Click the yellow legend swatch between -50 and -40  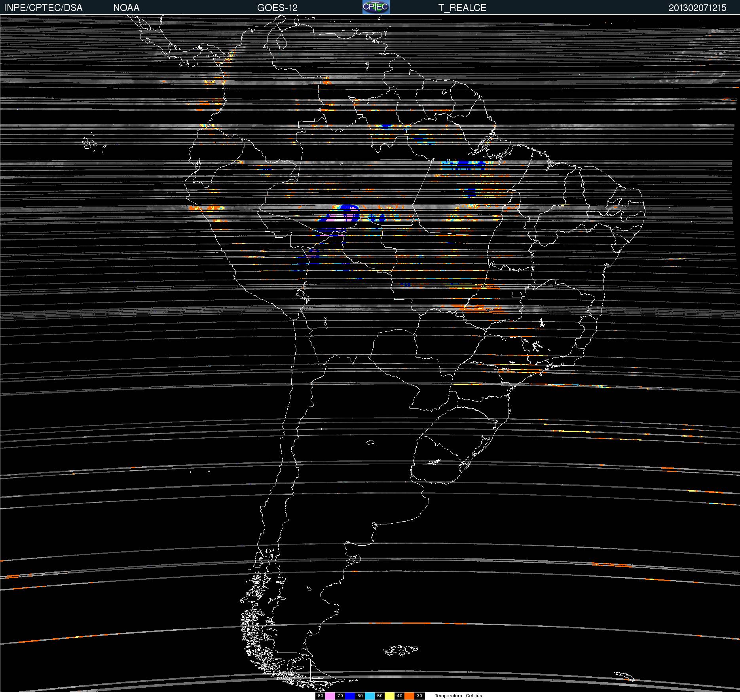(389, 696)
